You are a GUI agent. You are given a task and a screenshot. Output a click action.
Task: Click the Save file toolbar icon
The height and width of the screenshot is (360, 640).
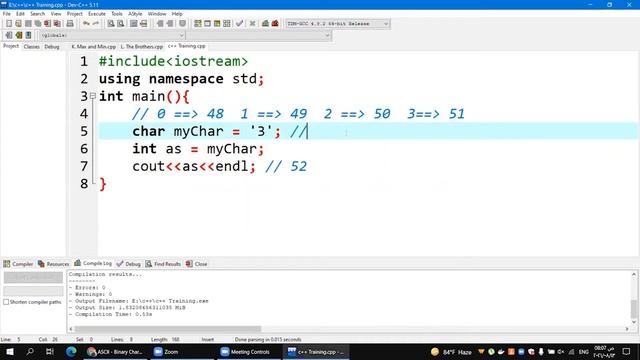28,24
